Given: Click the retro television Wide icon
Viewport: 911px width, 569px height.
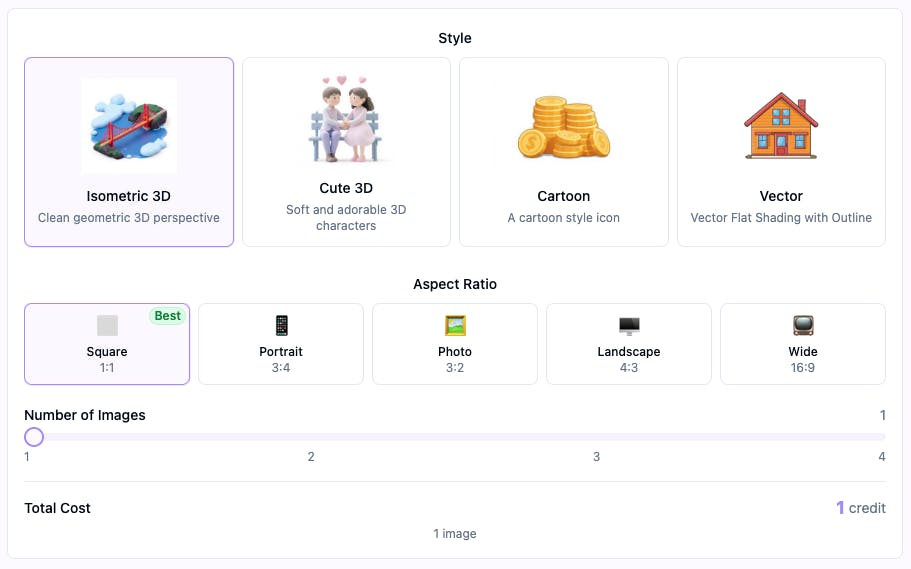Looking at the screenshot, I should point(803,325).
